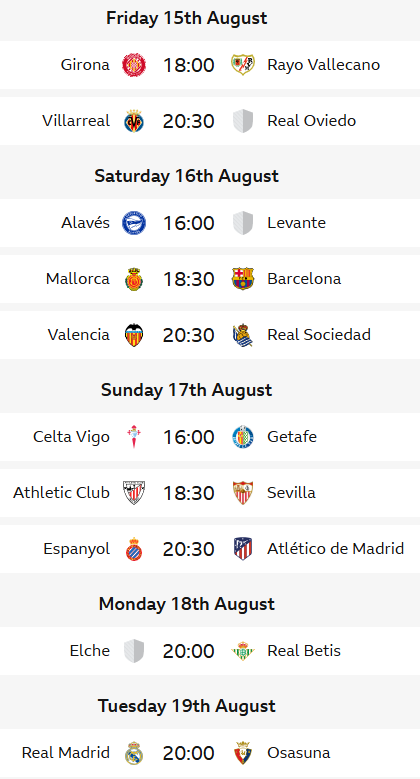Click the Girona club crest
This screenshot has width=420, height=779.
point(134,65)
